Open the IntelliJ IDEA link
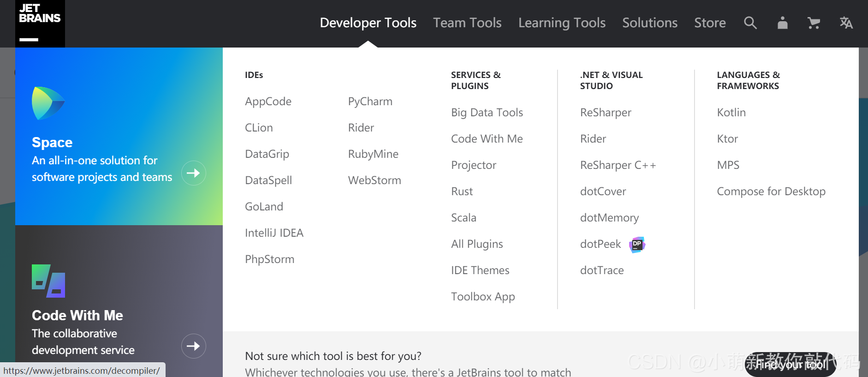This screenshot has height=377, width=868. [274, 233]
